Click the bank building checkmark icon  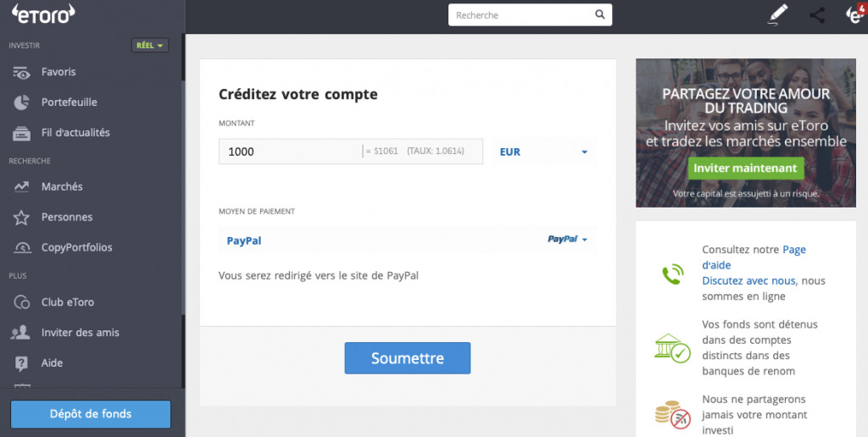click(672, 348)
